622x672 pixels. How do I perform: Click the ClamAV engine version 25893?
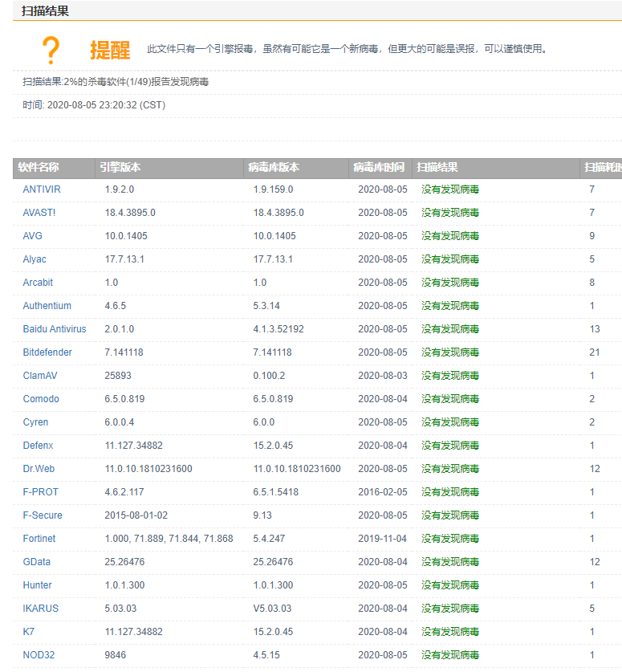118,376
